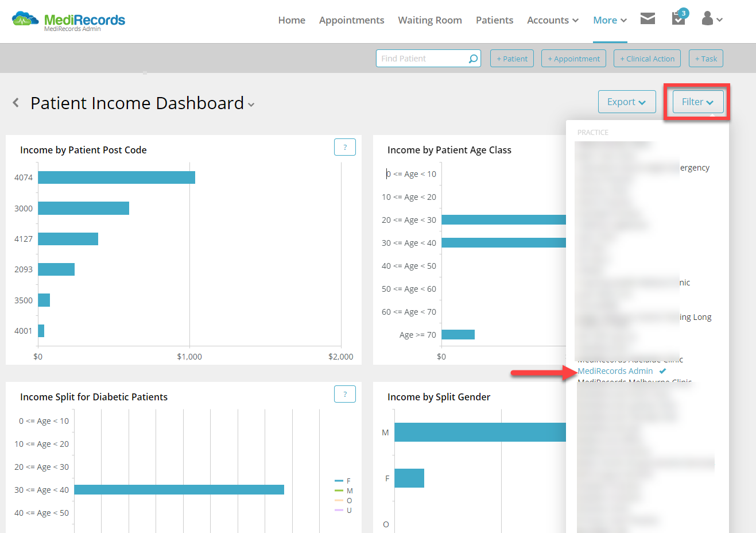Open the Waiting Room page
This screenshot has height=533, width=756.
pyautogui.click(x=430, y=20)
